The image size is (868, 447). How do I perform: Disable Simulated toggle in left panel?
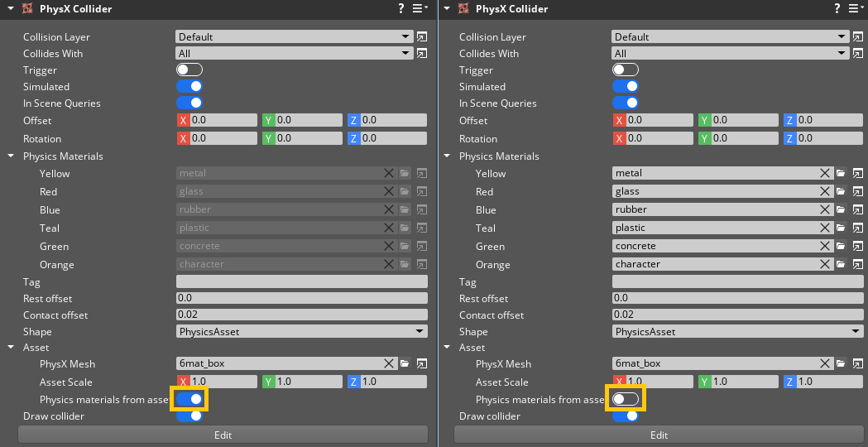189,86
